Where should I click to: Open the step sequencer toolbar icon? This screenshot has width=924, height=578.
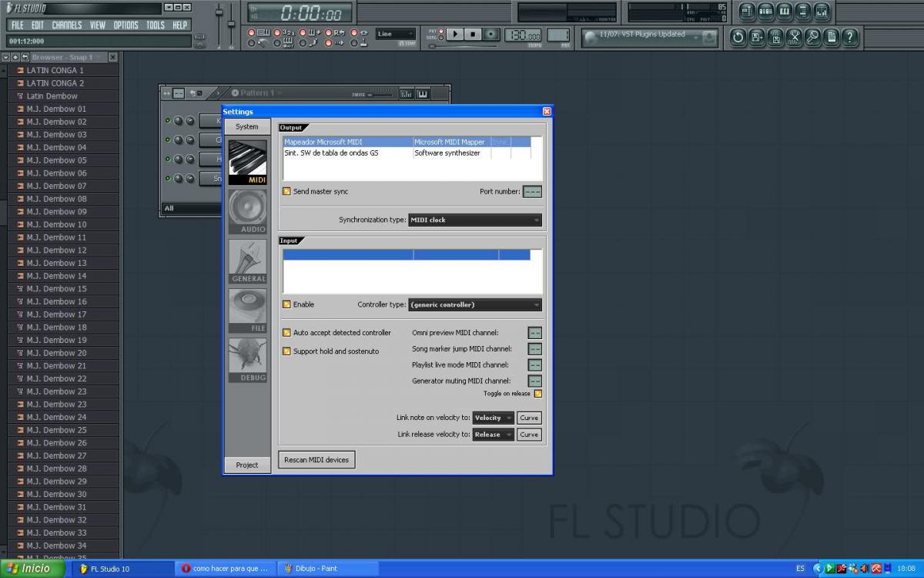click(766, 12)
